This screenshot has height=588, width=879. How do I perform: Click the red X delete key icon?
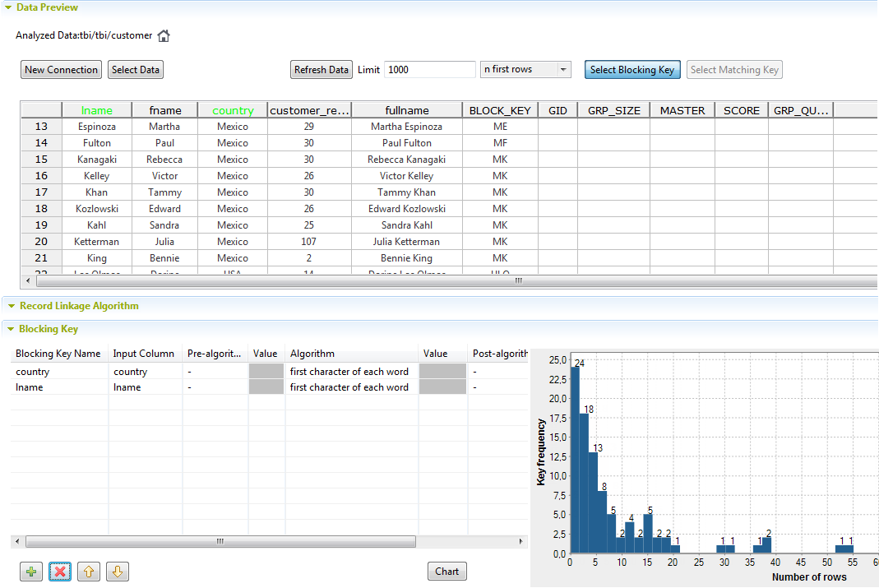tap(60, 572)
